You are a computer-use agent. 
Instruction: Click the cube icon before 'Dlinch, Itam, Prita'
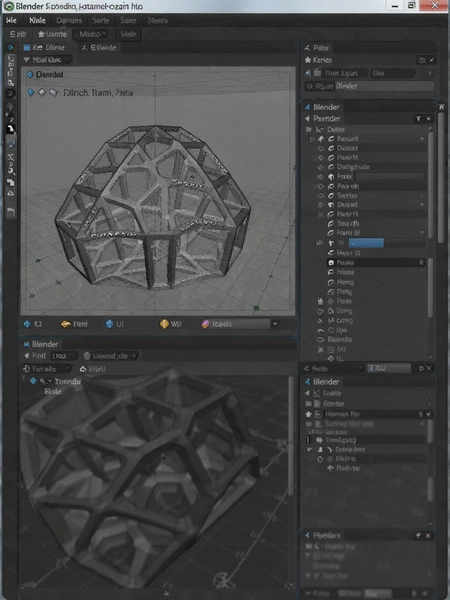[x=42, y=92]
